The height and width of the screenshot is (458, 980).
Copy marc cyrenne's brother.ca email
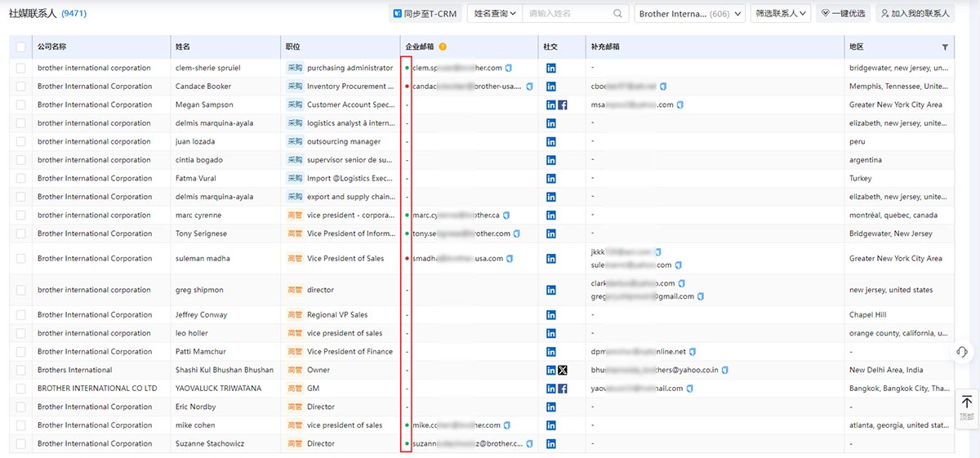tap(506, 216)
